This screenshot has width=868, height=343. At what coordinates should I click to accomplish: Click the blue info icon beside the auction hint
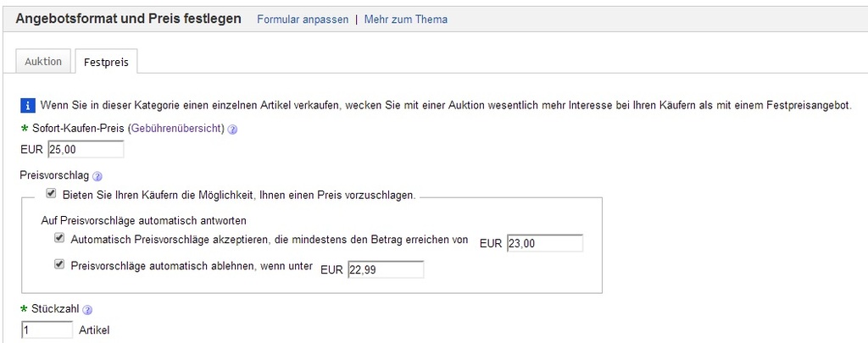(28, 106)
